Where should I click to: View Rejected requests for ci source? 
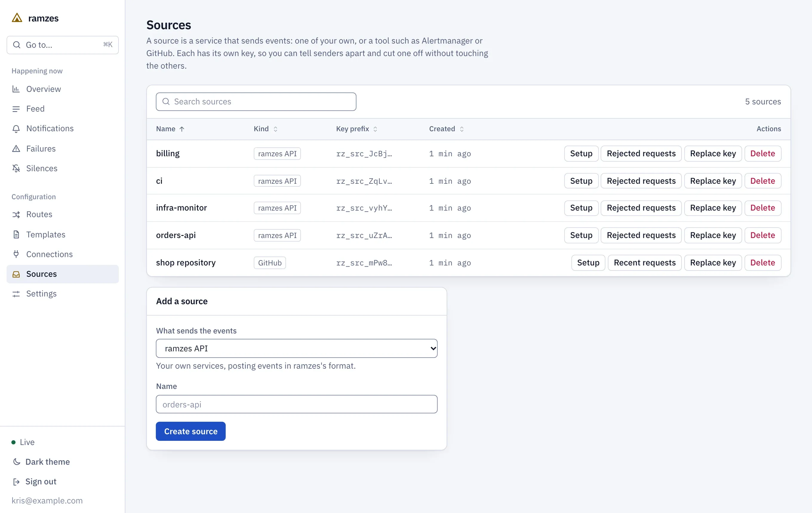[641, 181]
